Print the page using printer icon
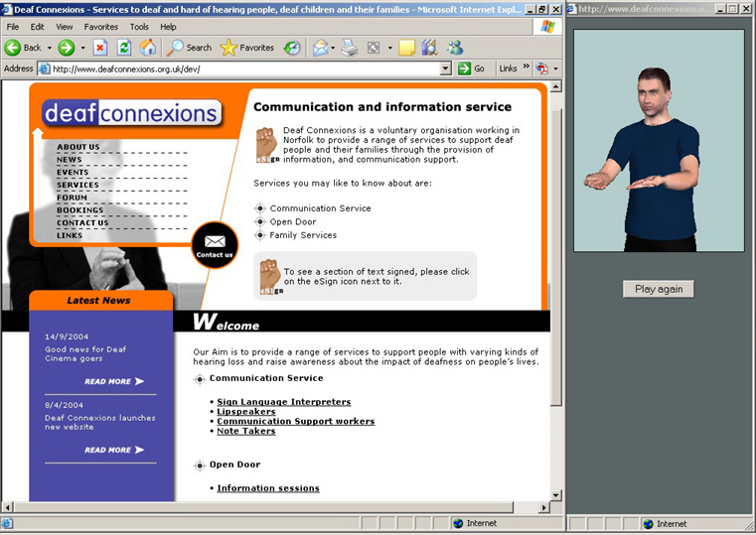This screenshot has width=756, height=535. [x=350, y=48]
